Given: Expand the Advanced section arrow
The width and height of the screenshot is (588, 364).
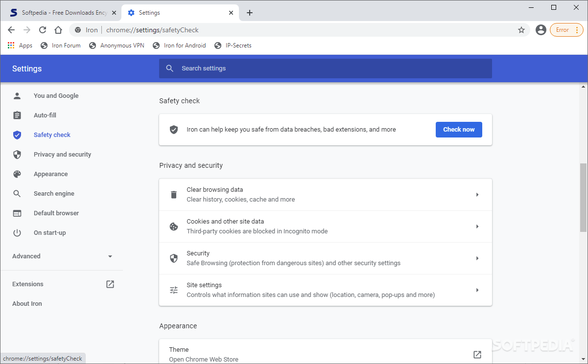Looking at the screenshot, I should pos(110,256).
